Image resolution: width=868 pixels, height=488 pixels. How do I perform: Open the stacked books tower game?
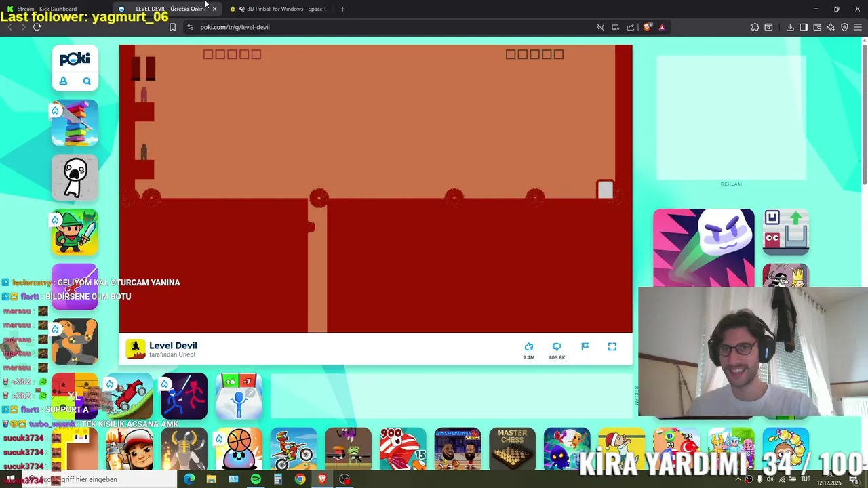click(75, 123)
